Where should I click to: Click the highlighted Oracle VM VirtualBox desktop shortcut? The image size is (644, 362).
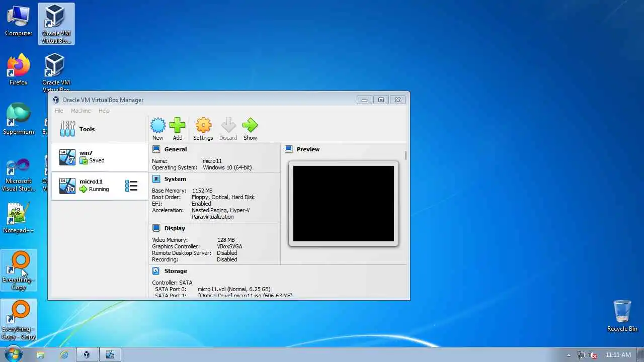click(x=56, y=24)
